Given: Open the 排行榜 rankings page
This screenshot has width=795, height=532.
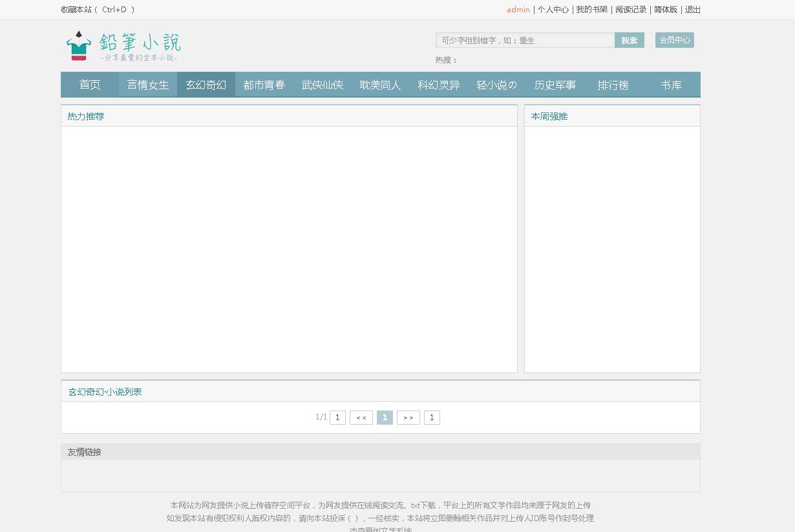Looking at the screenshot, I should click(x=613, y=84).
